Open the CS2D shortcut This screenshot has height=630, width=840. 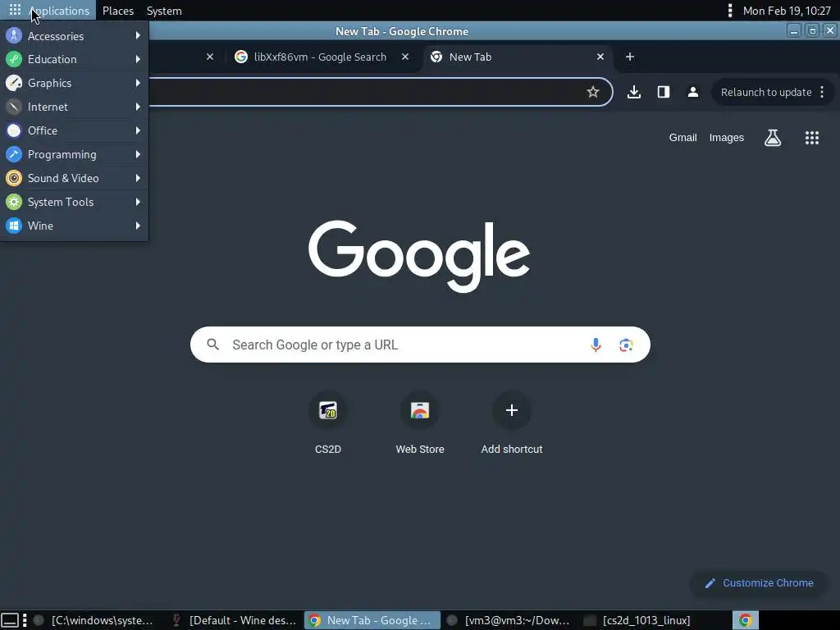[328, 424]
